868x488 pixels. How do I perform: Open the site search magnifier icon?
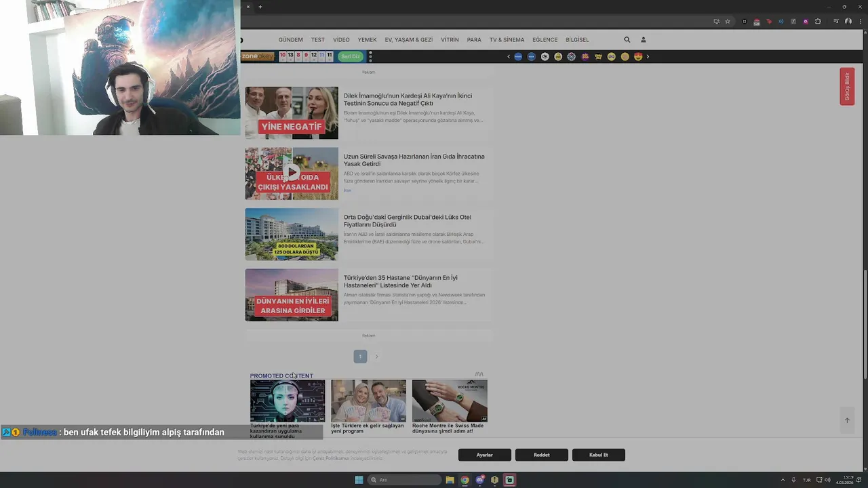tap(627, 40)
